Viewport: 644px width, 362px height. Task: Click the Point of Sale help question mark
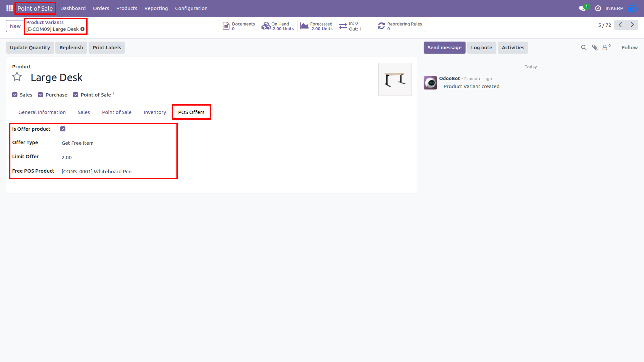(113, 93)
